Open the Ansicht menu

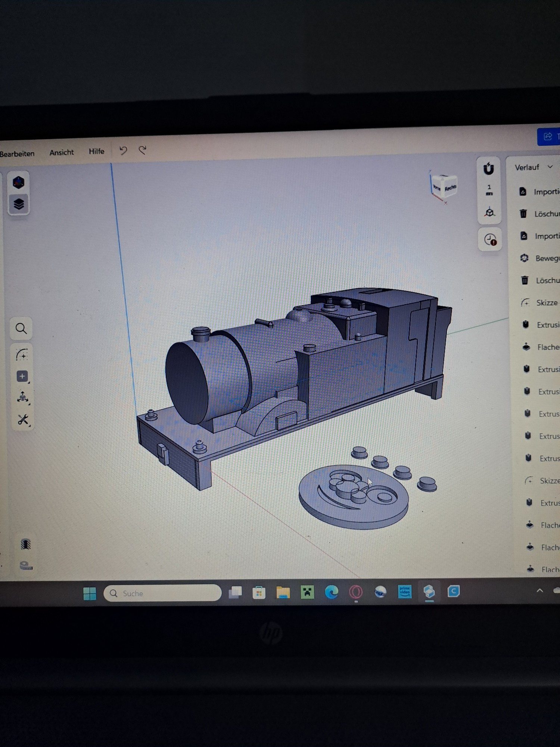(x=62, y=152)
